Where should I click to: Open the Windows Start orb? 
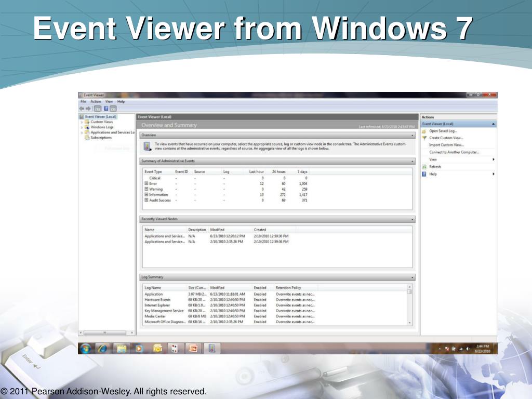[85, 348]
